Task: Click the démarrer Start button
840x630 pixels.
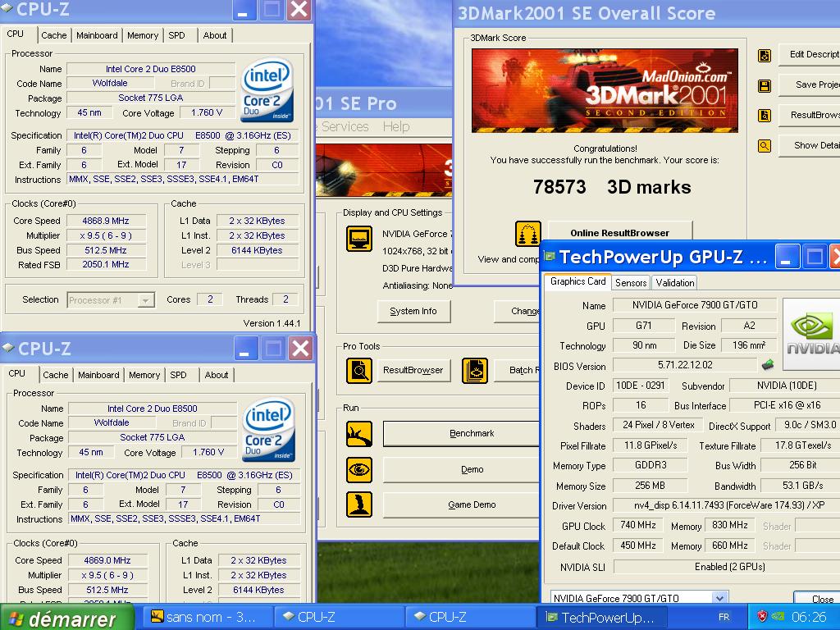Action: coord(66,617)
